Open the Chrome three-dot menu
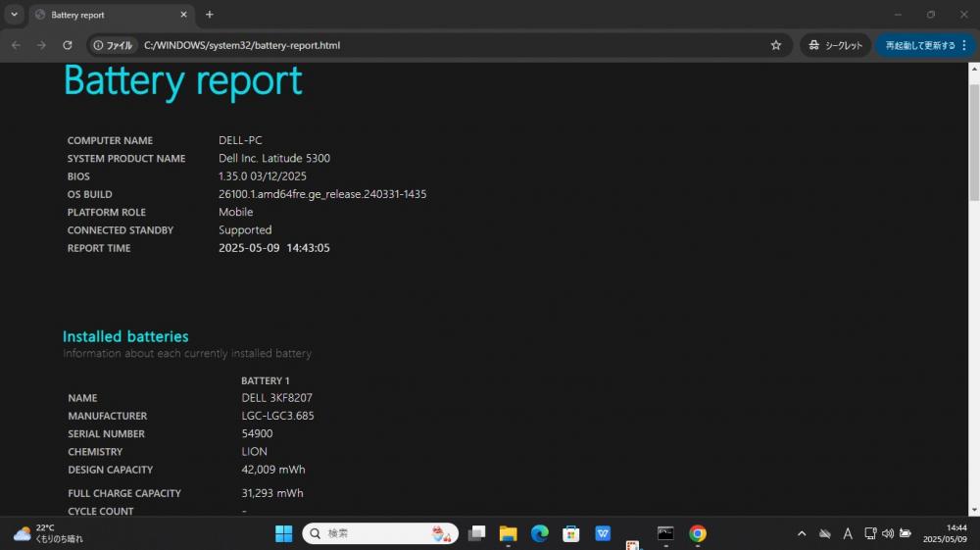Viewport: 980px width, 550px height. click(x=965, y=45)
